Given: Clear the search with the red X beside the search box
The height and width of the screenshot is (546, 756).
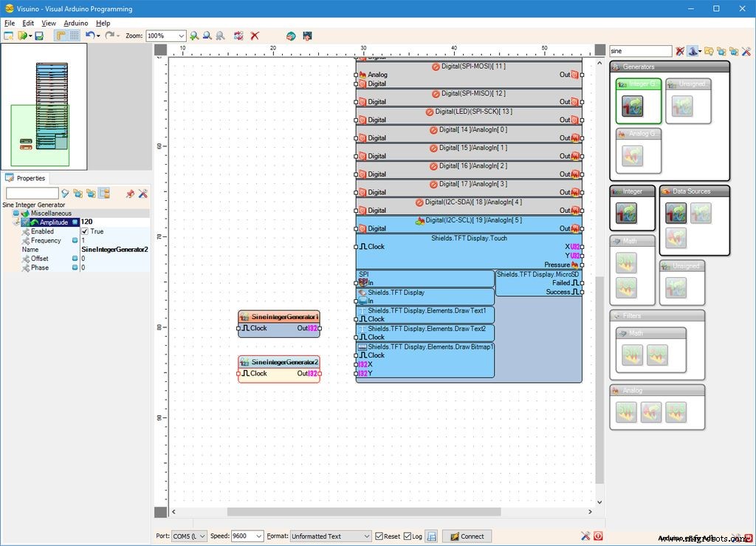Looking at the screenshot, I should (680, 51).
